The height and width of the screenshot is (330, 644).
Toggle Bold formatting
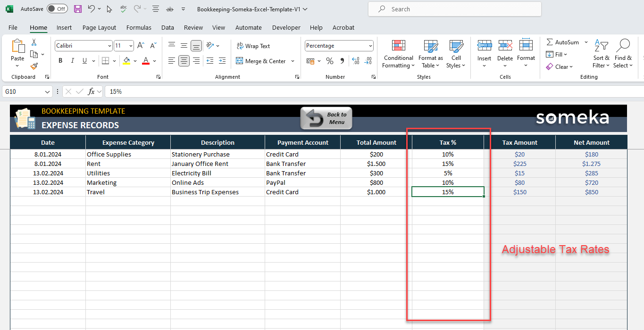(x=60, y=61)
